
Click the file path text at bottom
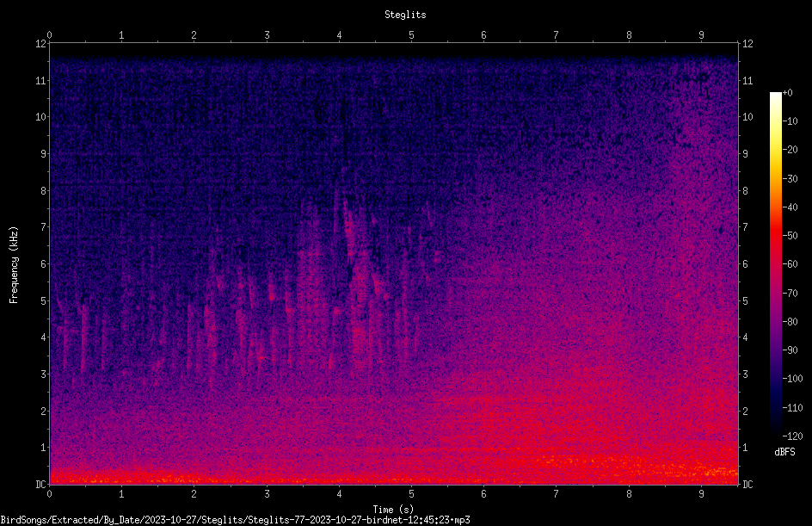(235, 520)
